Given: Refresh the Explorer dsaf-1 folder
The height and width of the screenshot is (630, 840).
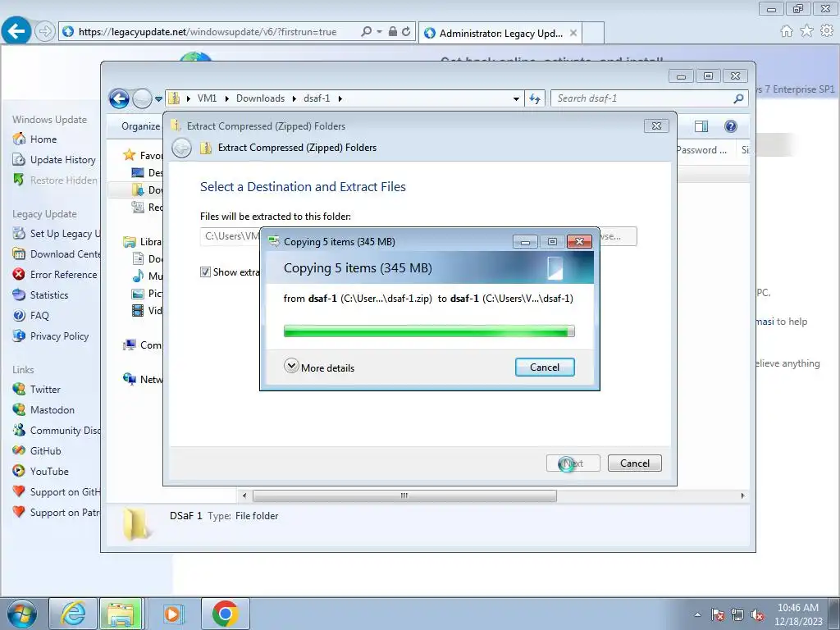Looking at the screenshot, I should coord(535,98).
